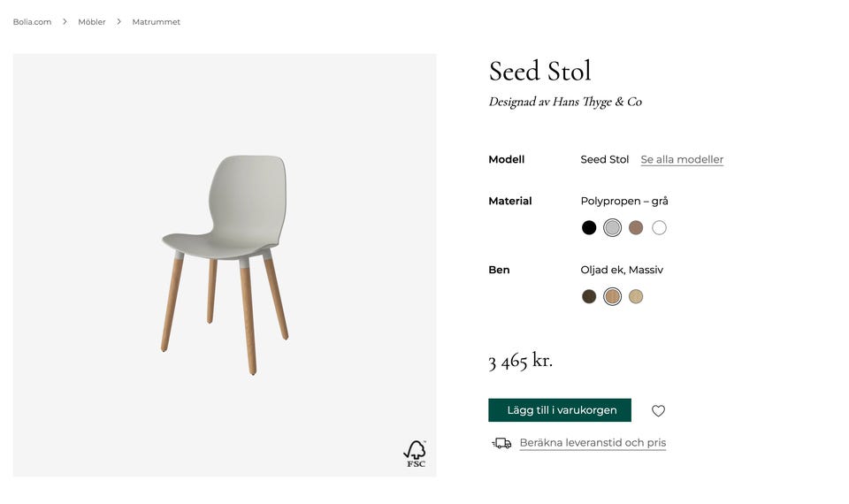The width and height of the screenshot is (849, 504).
Task: Select the oiled oak leg swatch
Action: (612, 297)
